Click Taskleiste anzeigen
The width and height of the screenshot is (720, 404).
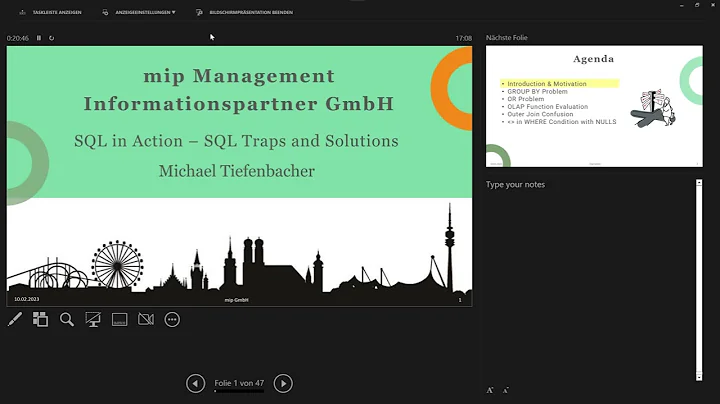pyautogui.click(x=51, y=12)
